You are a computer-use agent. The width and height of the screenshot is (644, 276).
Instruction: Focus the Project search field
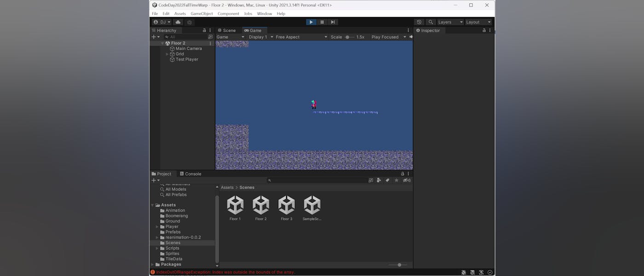[x=317, y=180]
